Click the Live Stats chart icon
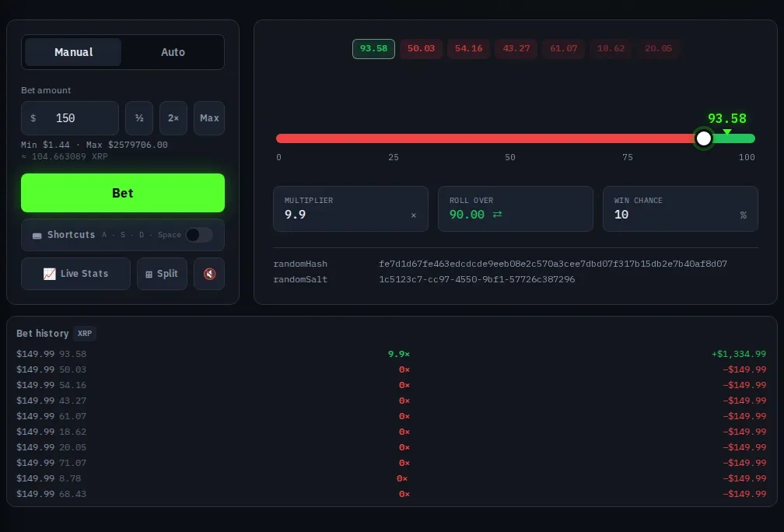 (x=50, y=274)
